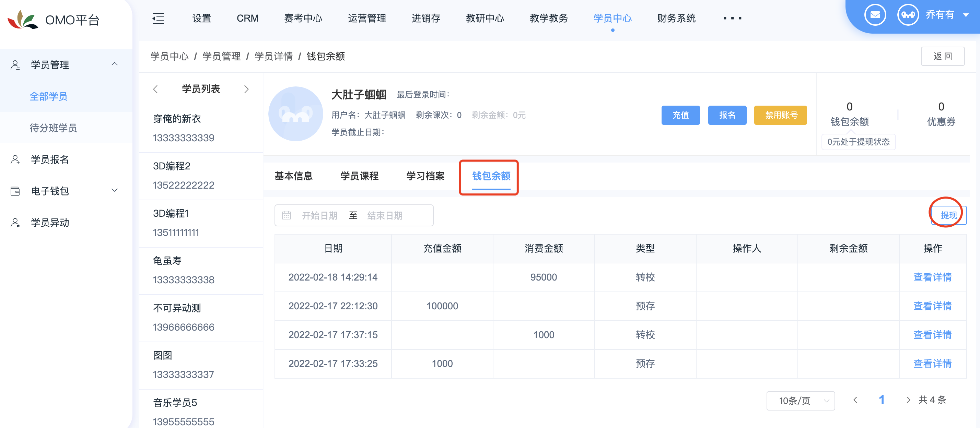Collapse the 学员管理 sidebar section

[x=115, y=64]
